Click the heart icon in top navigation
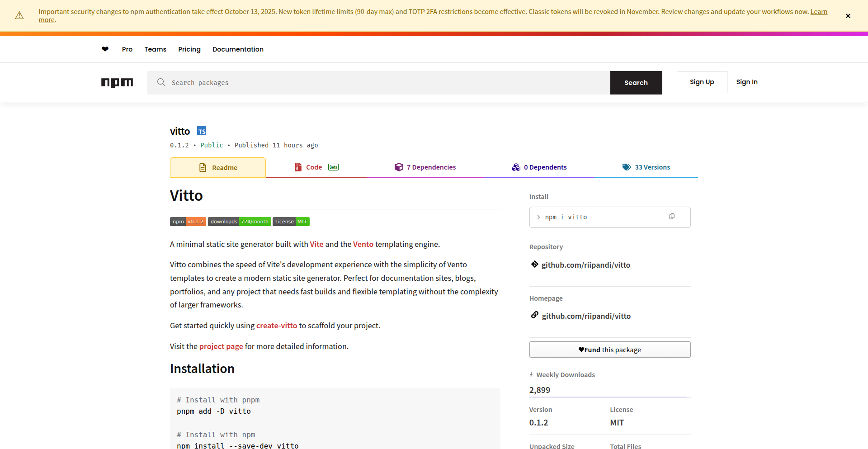The height and width of the screenshot is (449, 868). [105, 49]
